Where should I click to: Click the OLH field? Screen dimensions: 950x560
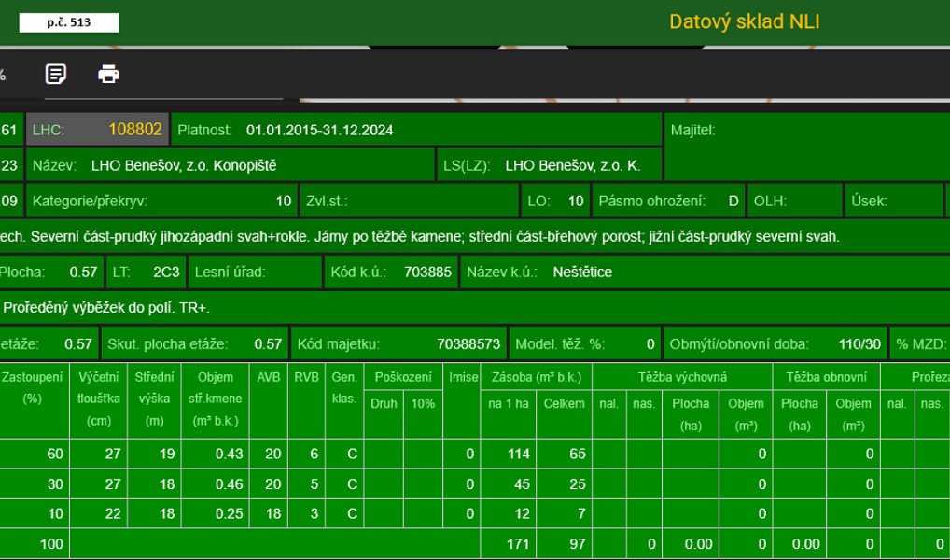point(794,201)
